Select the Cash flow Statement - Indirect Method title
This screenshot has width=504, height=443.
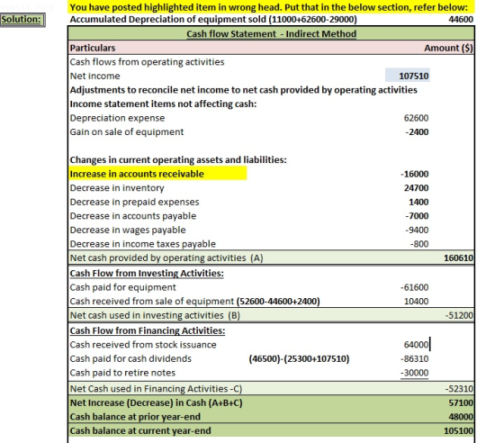click(271, 33)
